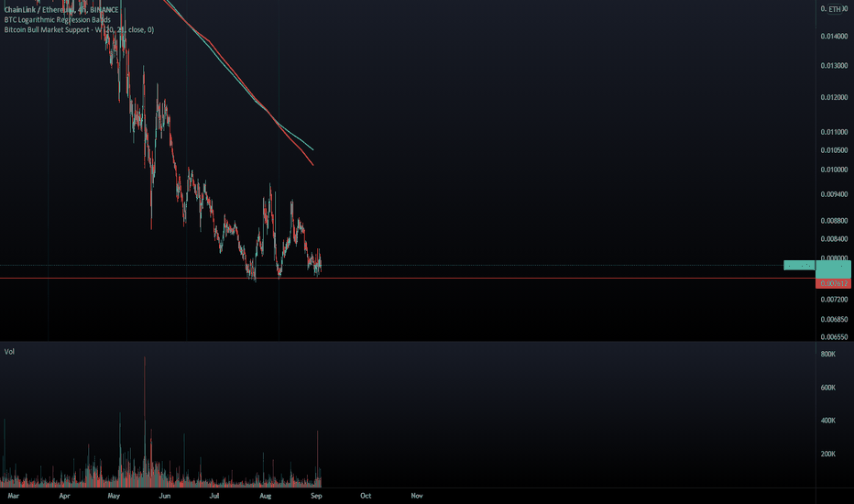Click the 0.010500 price axis value
Viewport: 854px width, 504px height.
click(834, 150)
